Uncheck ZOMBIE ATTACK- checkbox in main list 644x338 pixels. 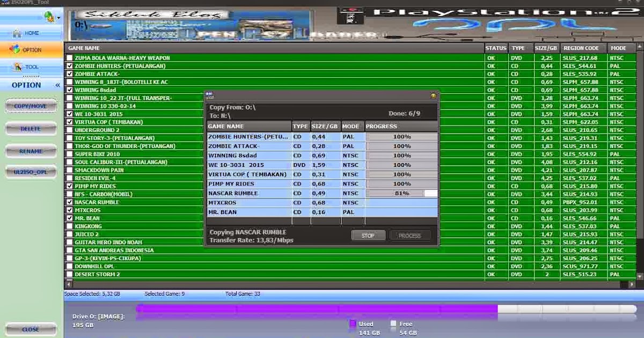[70, 74]
